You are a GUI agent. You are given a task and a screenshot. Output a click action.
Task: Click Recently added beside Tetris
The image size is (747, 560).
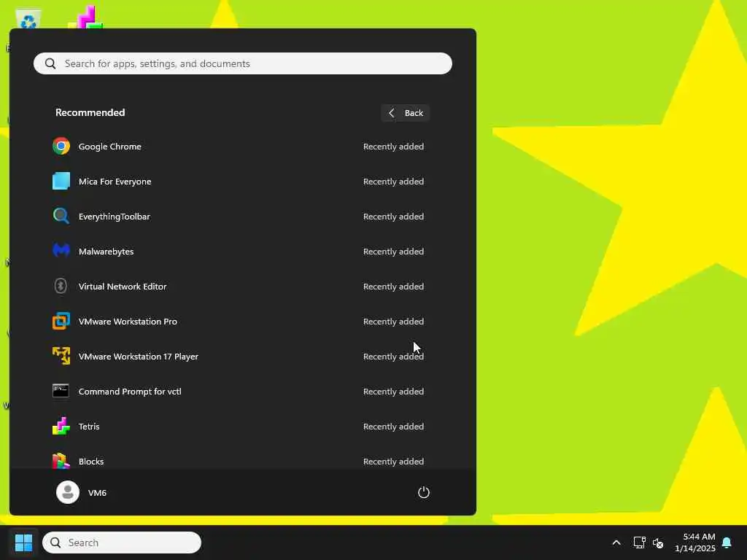(x=393, y=427)
